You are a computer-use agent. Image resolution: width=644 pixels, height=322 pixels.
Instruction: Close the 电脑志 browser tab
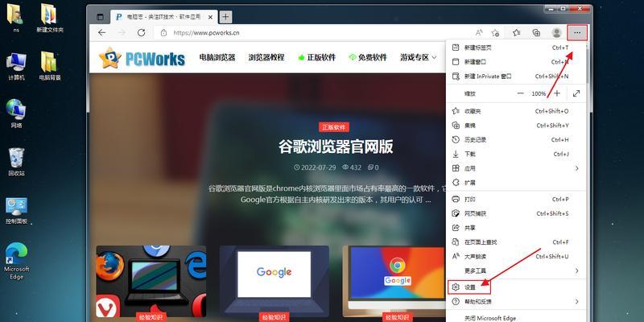pos(210,17)
